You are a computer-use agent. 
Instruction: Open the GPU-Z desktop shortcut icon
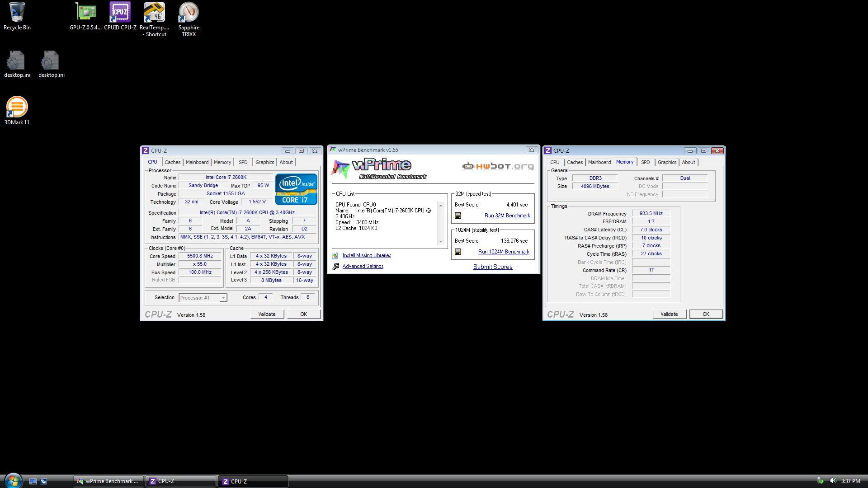[x=85, y=16]
